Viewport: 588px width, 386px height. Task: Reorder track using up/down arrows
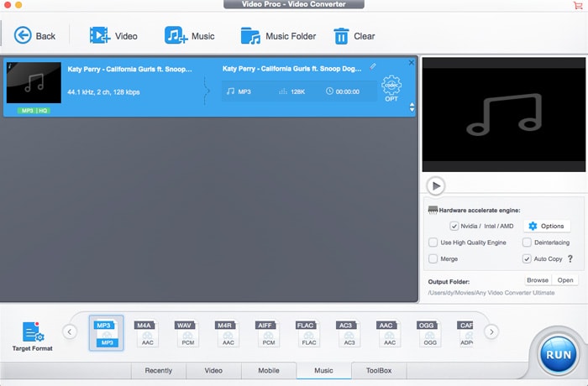pyautogui.click(x=412, y=107)
